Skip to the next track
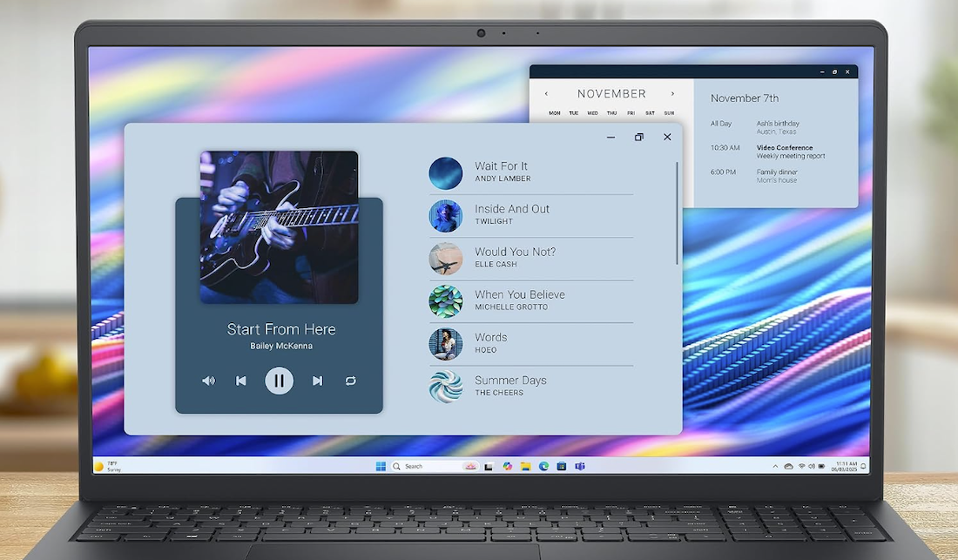958x560 pixels. [x=317, y=381]
